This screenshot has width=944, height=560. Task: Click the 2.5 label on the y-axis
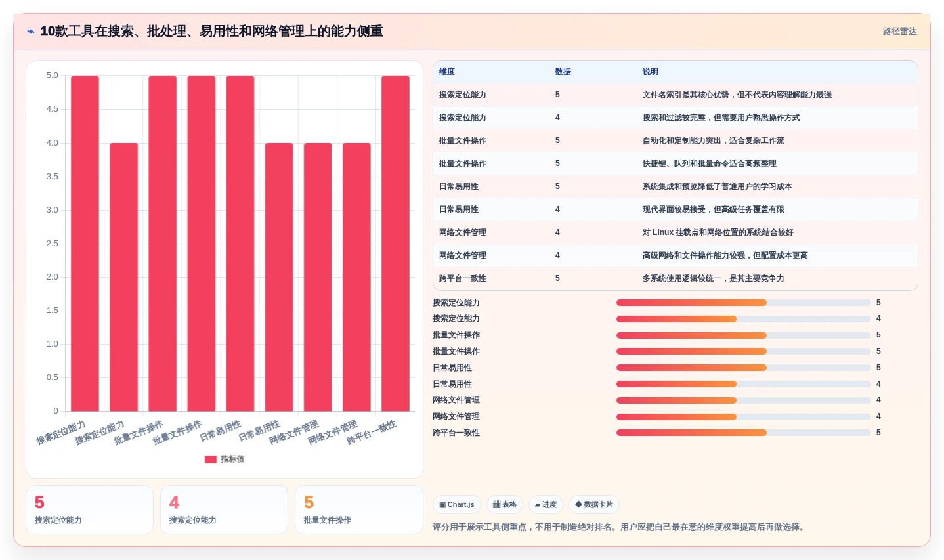(53, 244)
